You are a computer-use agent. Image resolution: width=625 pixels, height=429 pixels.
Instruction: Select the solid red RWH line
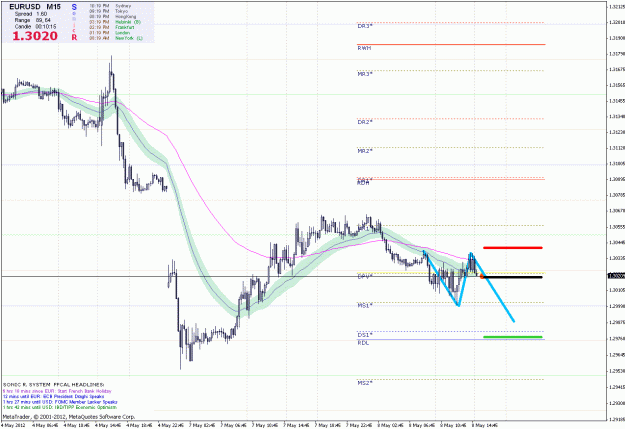[x=451, y=44]
